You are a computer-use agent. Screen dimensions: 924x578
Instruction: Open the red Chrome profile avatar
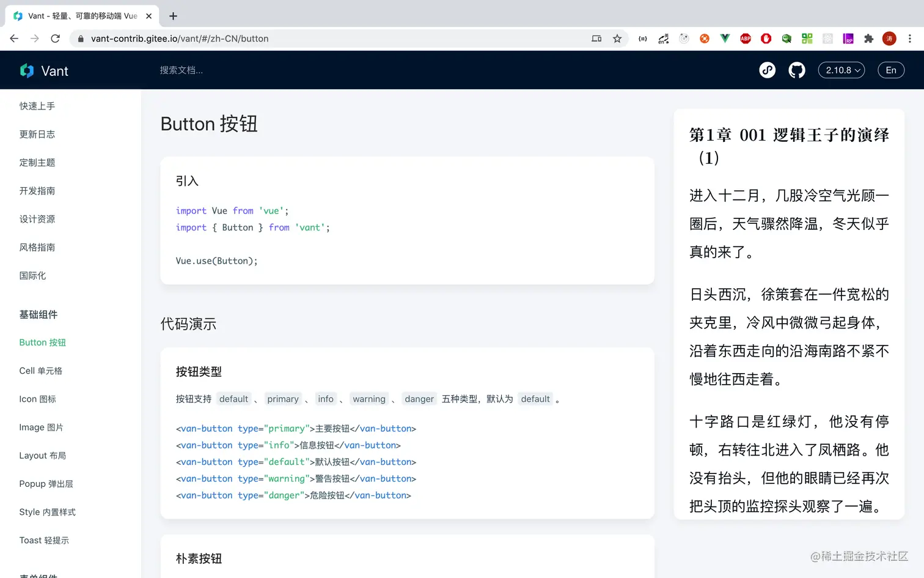890,39
